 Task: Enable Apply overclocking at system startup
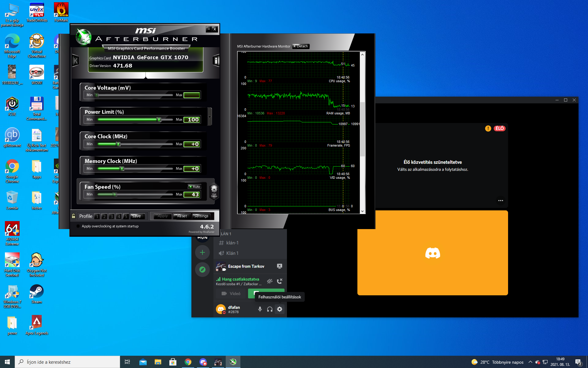tap(78, 226)
